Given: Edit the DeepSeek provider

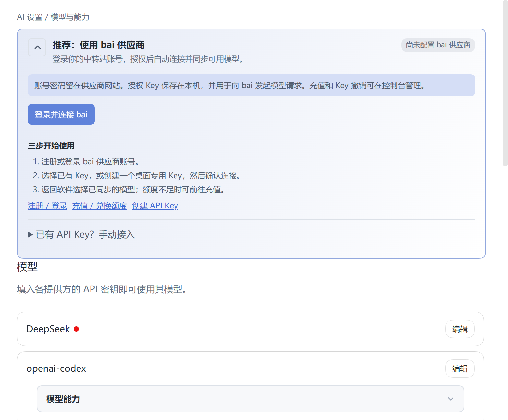Looking at the screenshot, I should tap(460, 329).
